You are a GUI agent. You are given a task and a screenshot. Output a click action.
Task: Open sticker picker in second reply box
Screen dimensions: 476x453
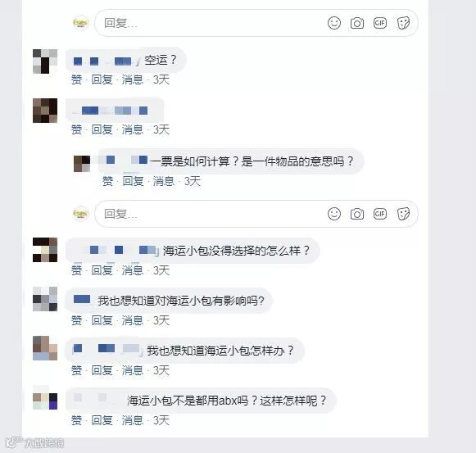[403, 214]
